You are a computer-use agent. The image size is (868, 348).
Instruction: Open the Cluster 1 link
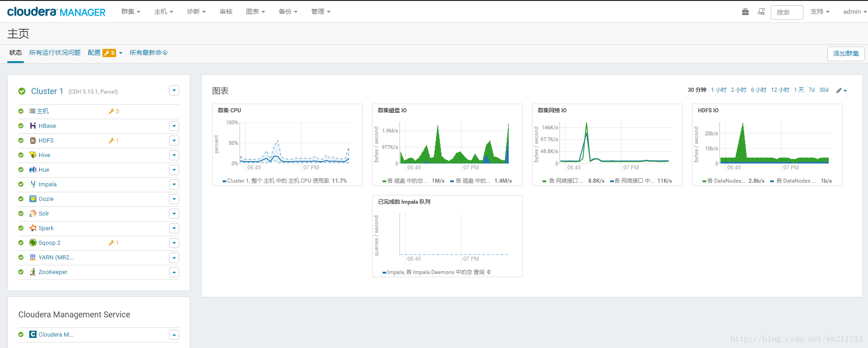47,91
